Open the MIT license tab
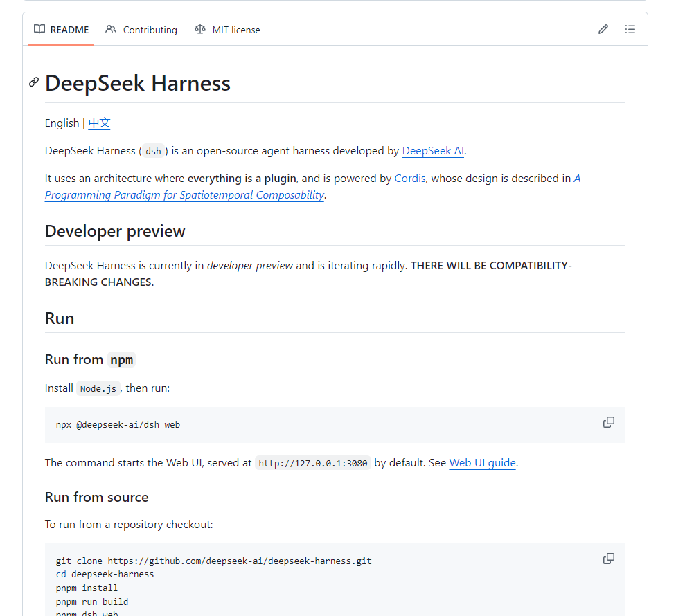This screenshot has height=616, width=676. pyautogui.click(x=227, y=30)
